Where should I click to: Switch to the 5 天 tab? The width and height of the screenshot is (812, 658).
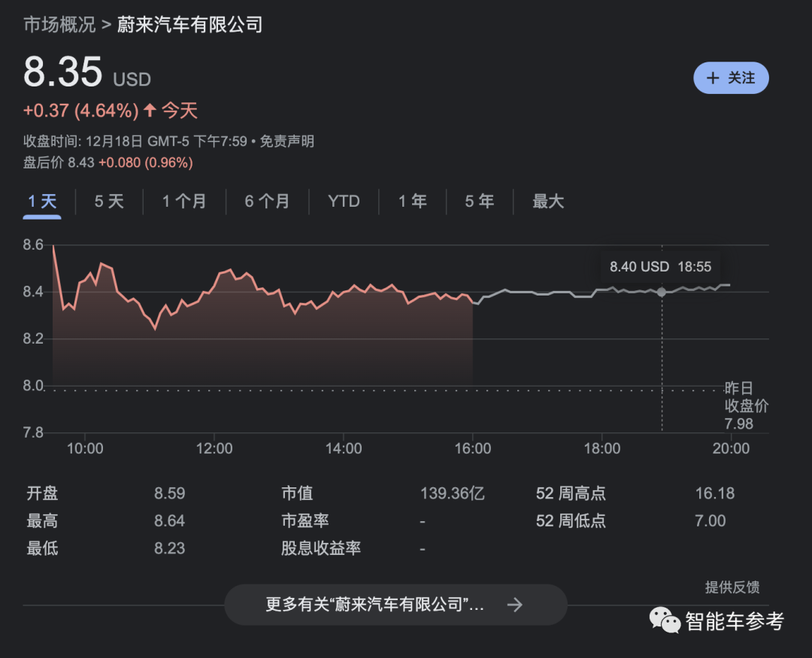pyautogui.click(x=109, y=202)
